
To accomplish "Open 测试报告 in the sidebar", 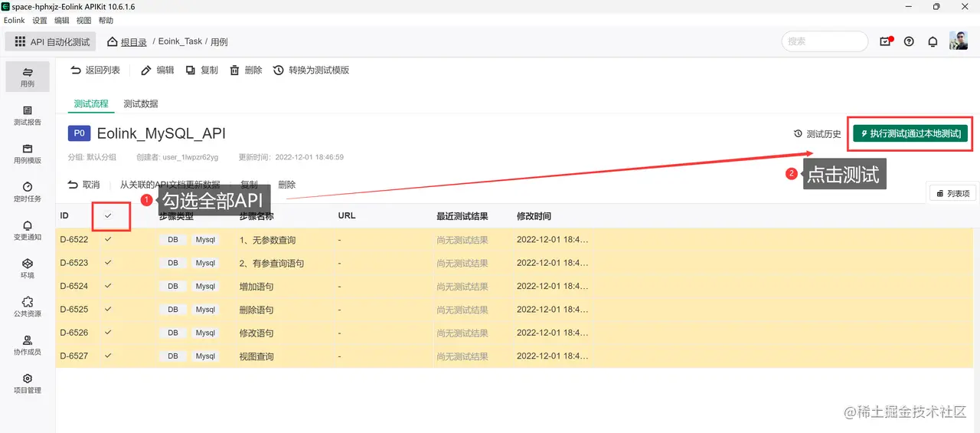I will pyautogui.click(x=28, y=115).
